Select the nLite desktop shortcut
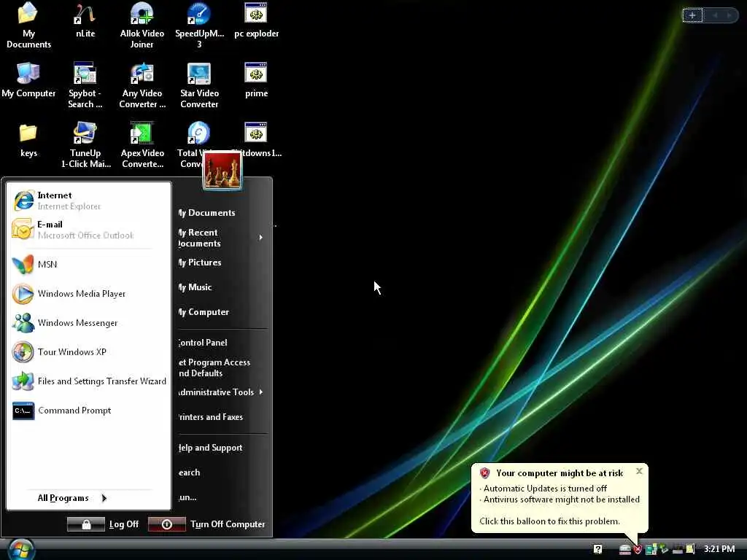The height and width of the screenshot is (560, 747). (85, 20)
